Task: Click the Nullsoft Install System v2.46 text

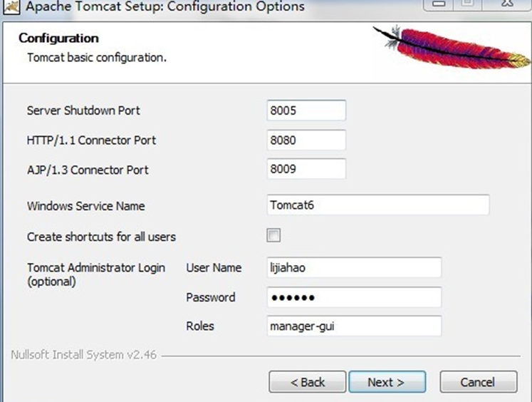Action: pos(82,354)
